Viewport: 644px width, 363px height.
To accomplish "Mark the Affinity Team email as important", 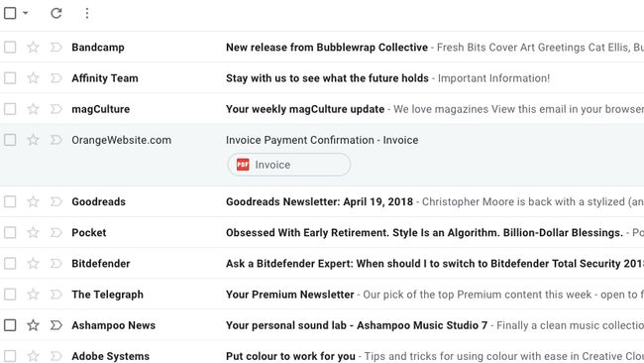I will [55, 78].
